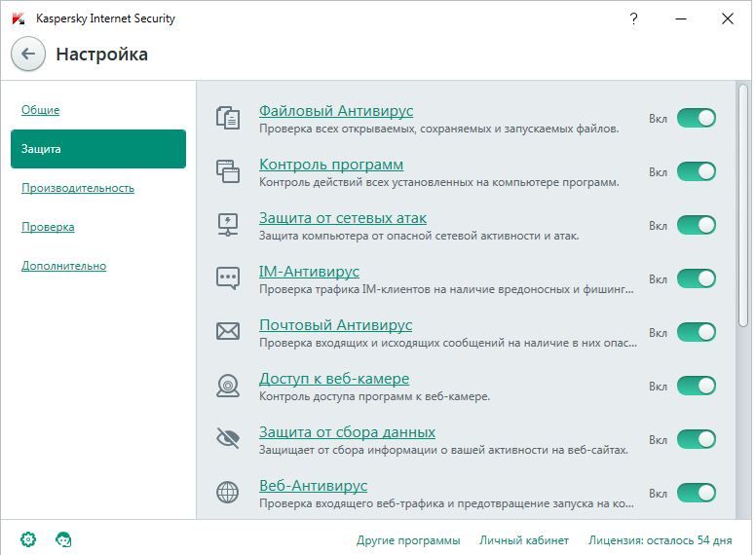
Task: Click the Mail Antivirus envelope icon
Action: pos(227,332)
